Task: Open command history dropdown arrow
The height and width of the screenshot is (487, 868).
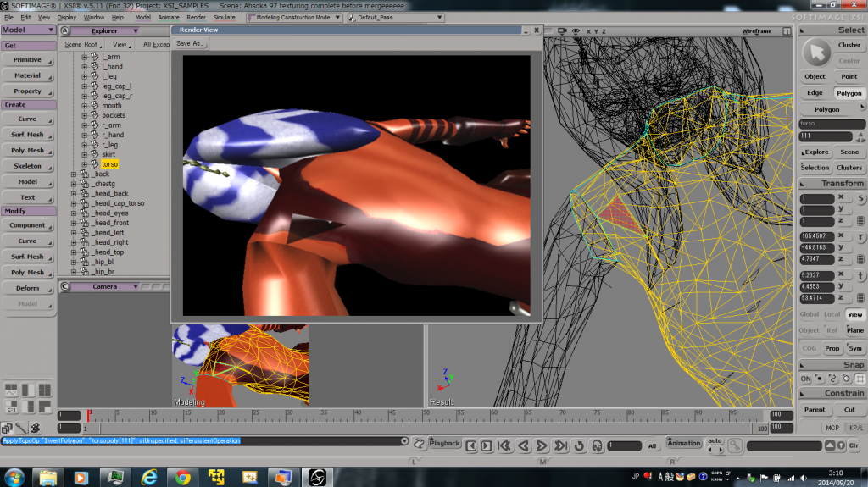Action: click(x=404, y=441)
